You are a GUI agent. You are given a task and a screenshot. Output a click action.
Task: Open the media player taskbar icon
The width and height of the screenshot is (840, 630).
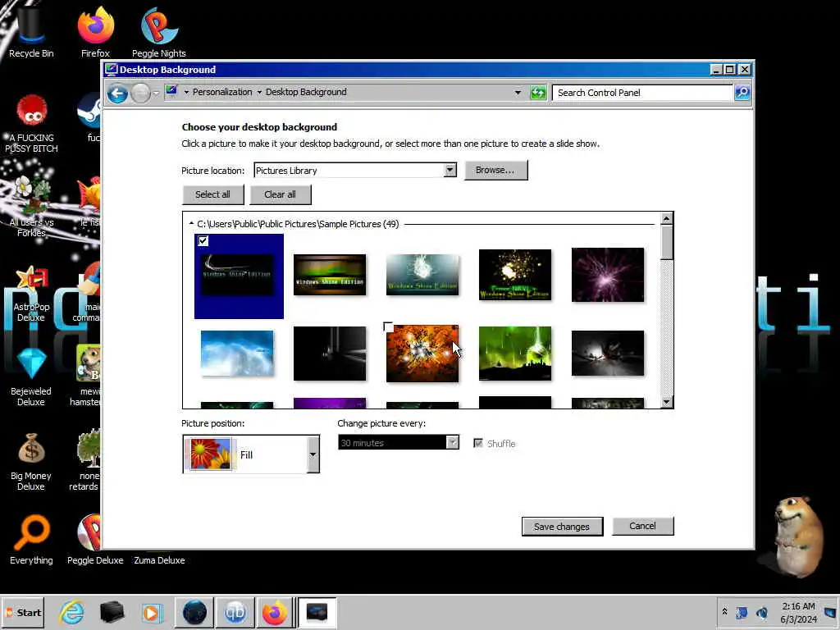coord(152,612)
